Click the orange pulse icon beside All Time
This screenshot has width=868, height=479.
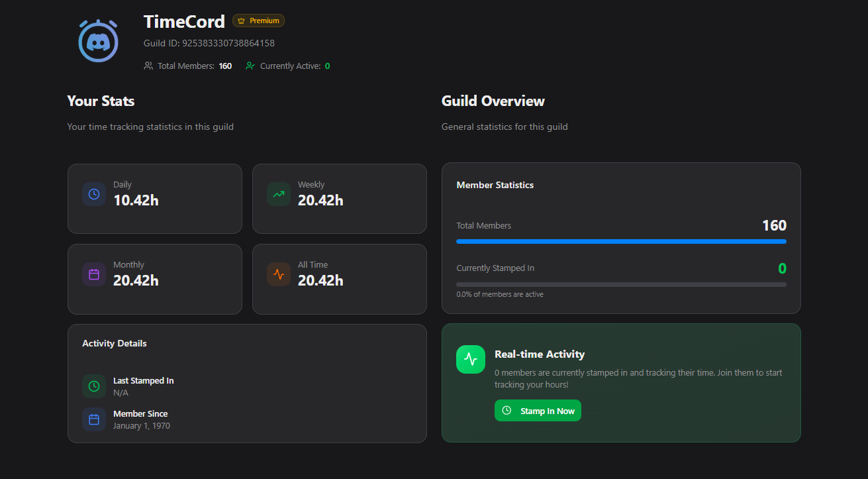pos(279,274)
